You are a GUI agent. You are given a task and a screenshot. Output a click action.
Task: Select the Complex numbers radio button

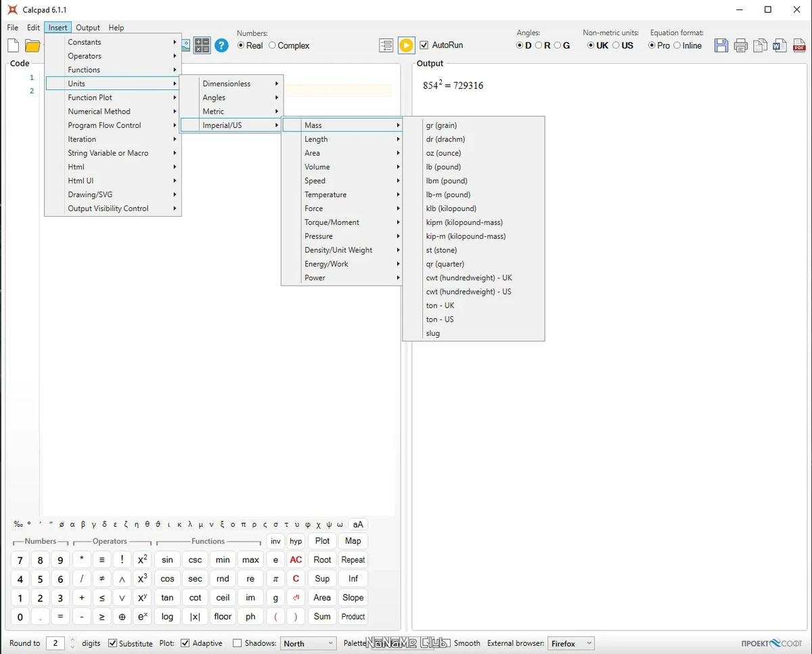pyautogui.click(x=289, y=45)
